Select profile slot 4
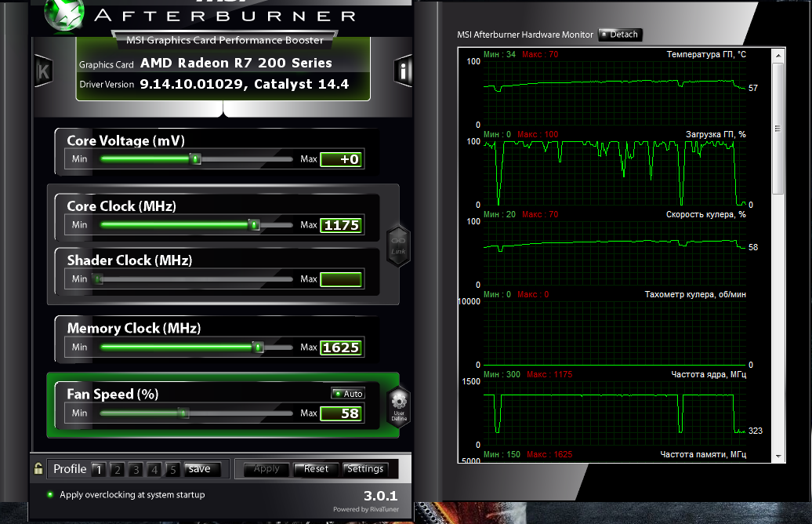Screen dimensions: 812x524 (x=154, y=470)
